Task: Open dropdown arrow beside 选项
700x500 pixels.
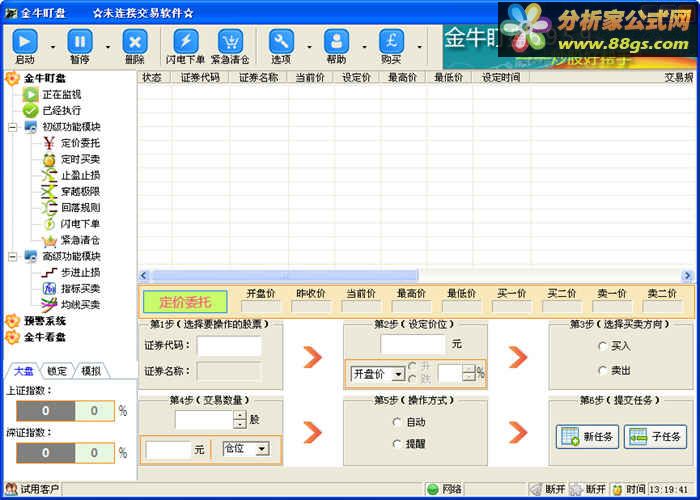Action: pos(309,46)
